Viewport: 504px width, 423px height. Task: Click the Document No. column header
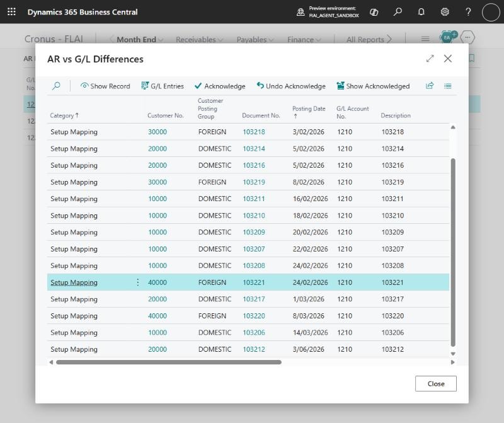tap(261, 115)
